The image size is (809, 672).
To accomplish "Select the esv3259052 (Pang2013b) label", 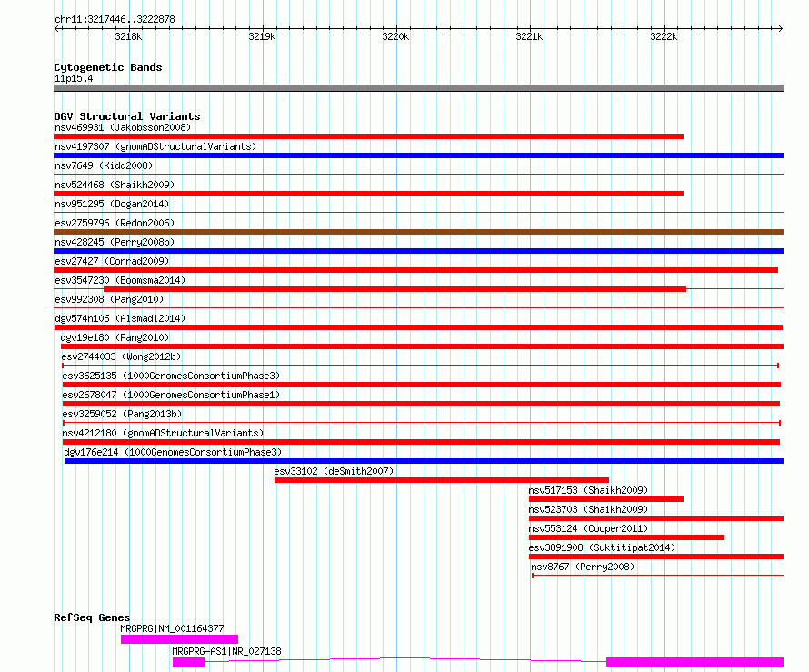I will point(123,414).
